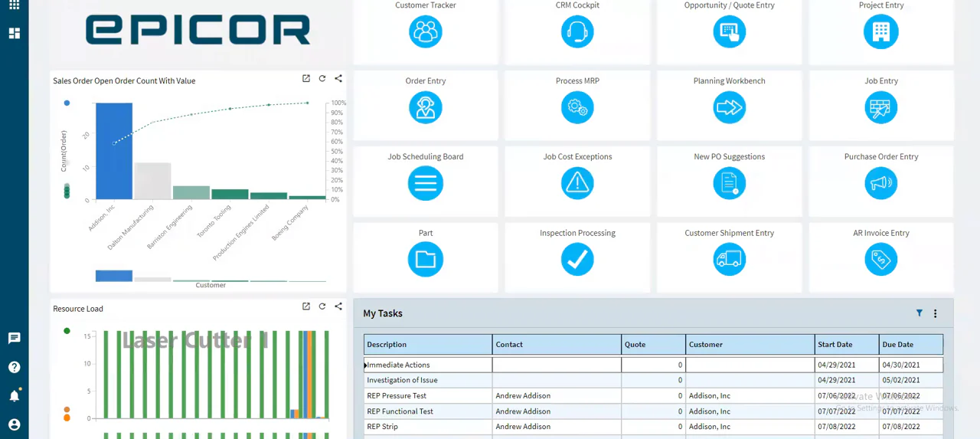The height and width of the screenshot is (439, 980).
Task: Open the user profile icon in sidebar
Action: point(14,424)
